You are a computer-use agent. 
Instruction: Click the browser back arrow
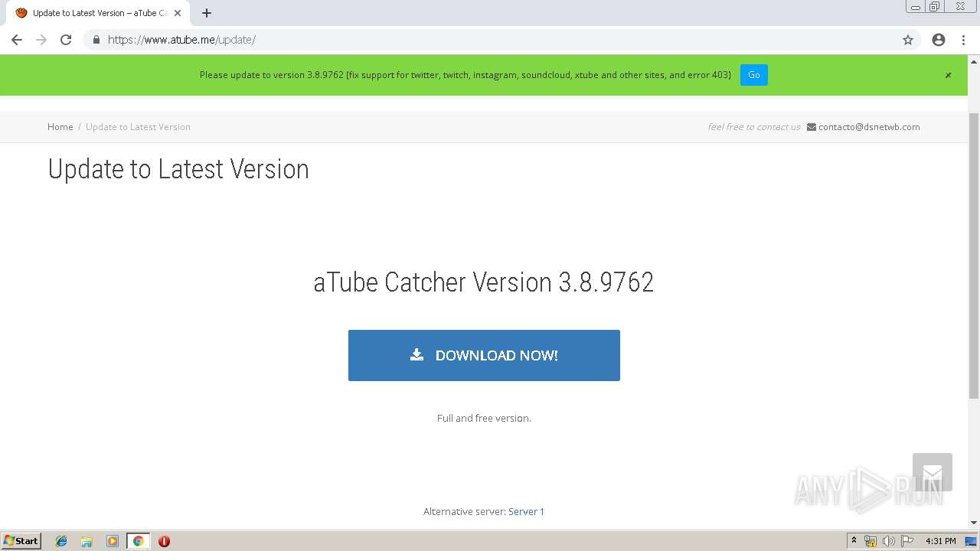(17, 40)
